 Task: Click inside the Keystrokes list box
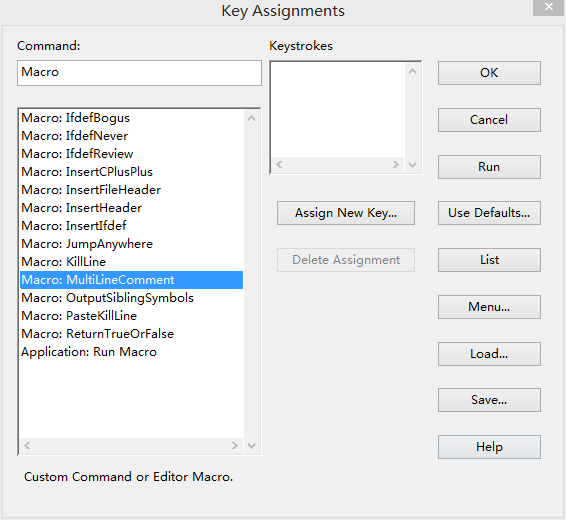point(338,110)
